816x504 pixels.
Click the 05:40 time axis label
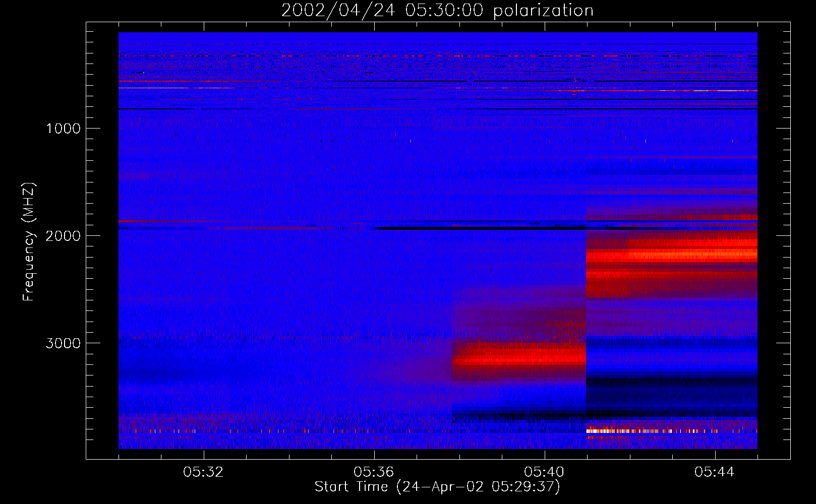point(544,472)
